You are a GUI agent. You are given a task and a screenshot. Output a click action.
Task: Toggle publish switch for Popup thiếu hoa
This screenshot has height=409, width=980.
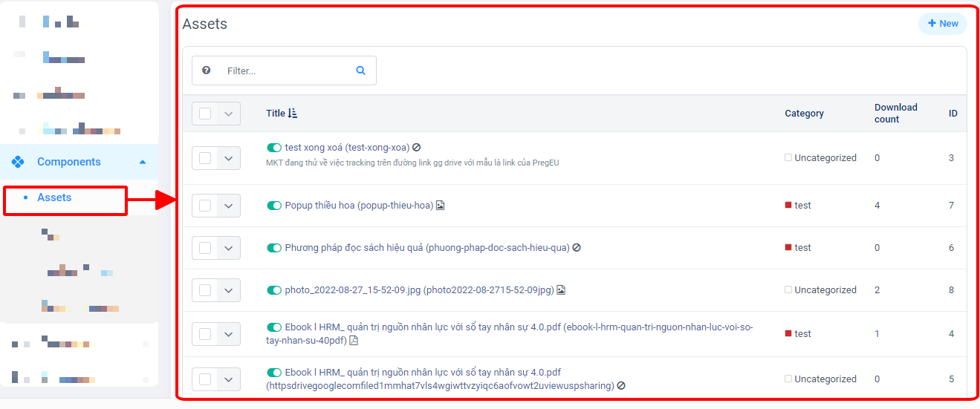[274, 206]
